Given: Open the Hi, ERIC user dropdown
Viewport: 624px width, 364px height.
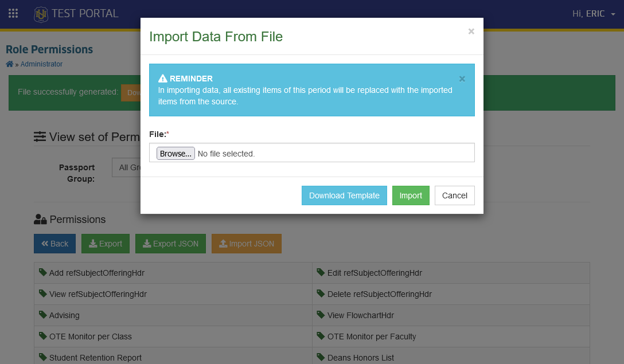Looking at the screenshot, I should [594, 14].
